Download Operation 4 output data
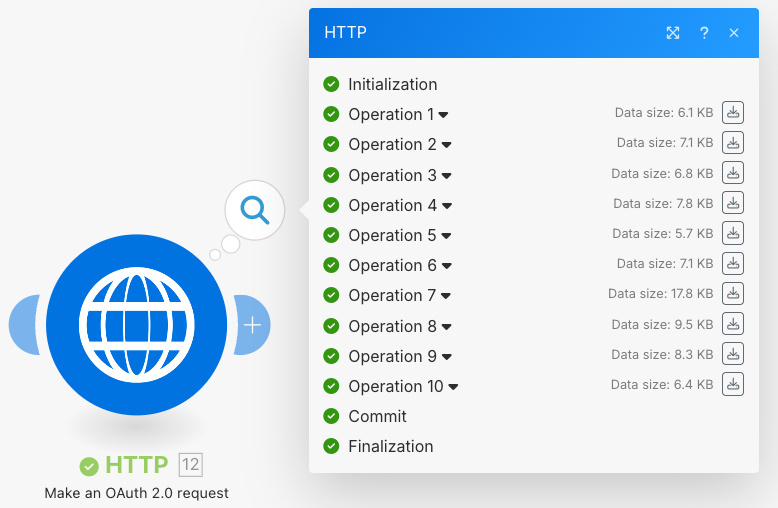 [733, 204]
